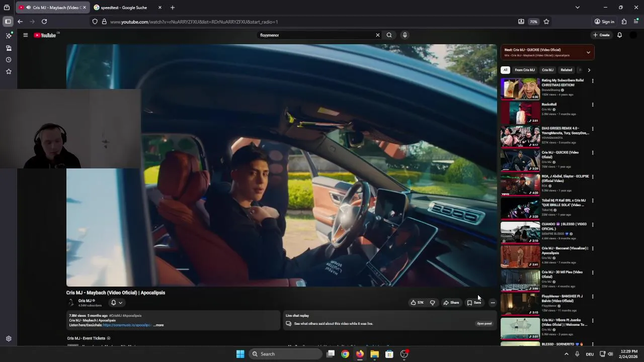List all tabs with dropdown arrow
Image resolution: width=644 pixels, height=362 pixels.
pos(578,8)
